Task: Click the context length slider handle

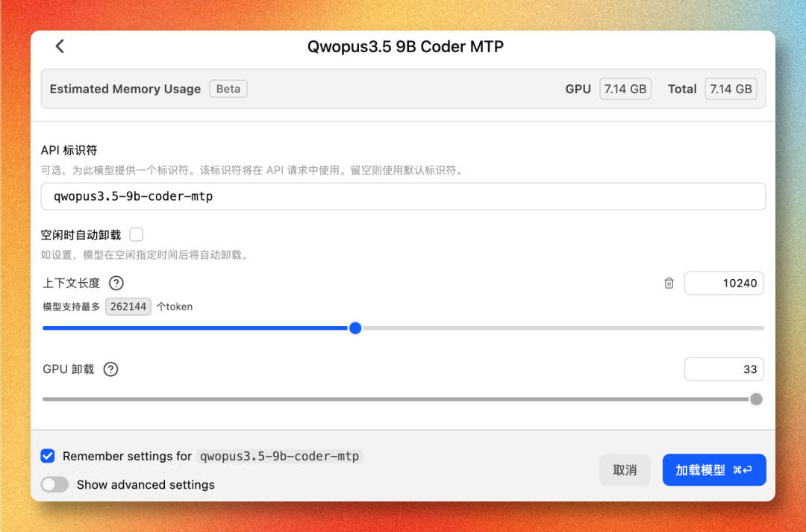Action: (x=355, y=328)
